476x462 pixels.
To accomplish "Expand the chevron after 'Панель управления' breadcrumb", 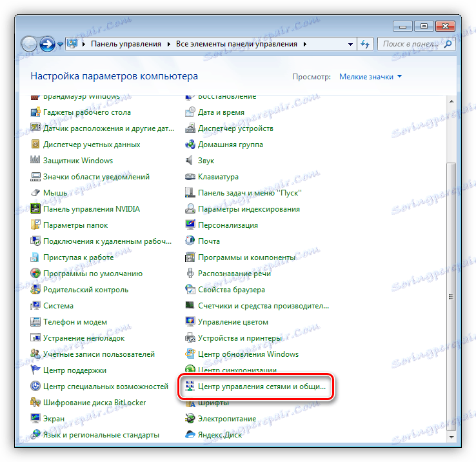I will (x=169, y=44).
